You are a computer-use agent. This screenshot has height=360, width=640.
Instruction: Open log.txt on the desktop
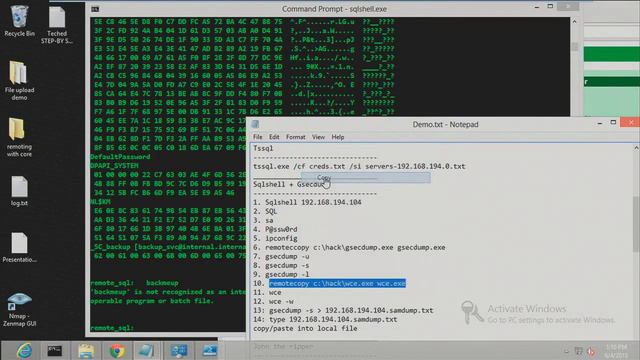click(19, 191)
